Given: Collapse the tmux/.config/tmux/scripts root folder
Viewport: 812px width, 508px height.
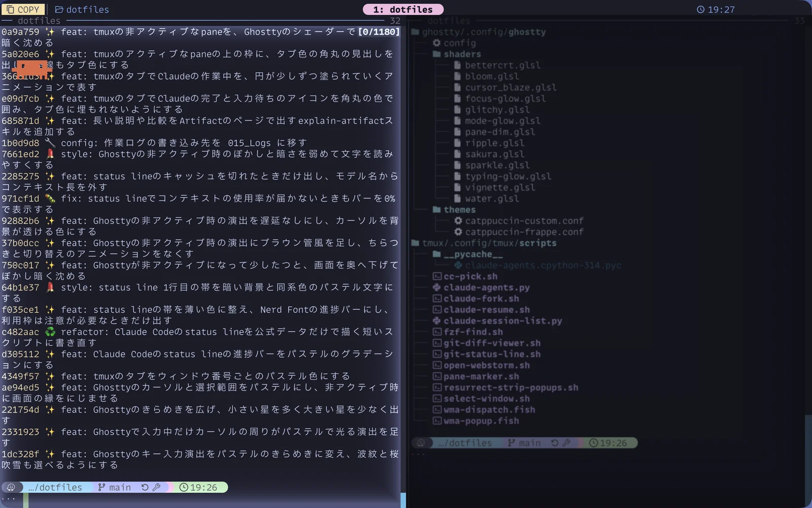Looking at the screenshot, I should pyautogui.click(x=415, y=243).
